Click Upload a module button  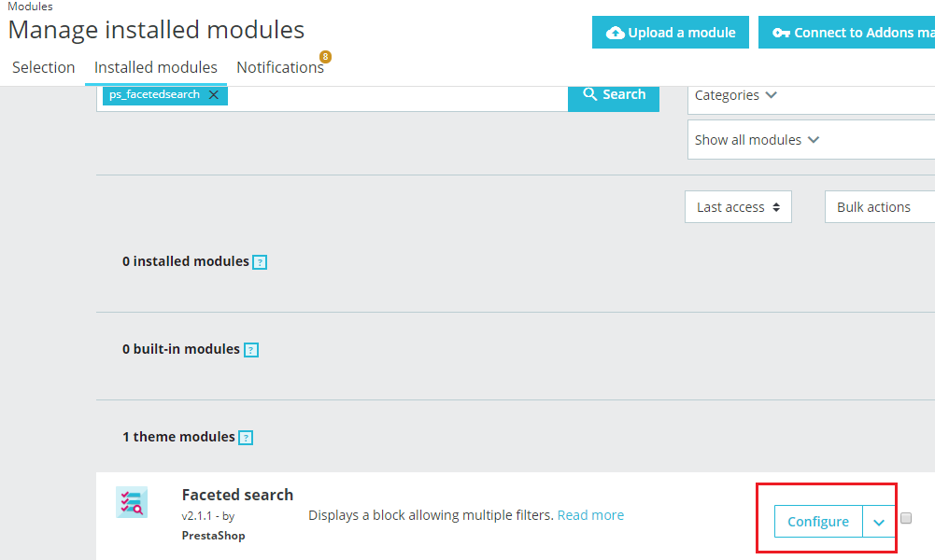coord(671,32)
